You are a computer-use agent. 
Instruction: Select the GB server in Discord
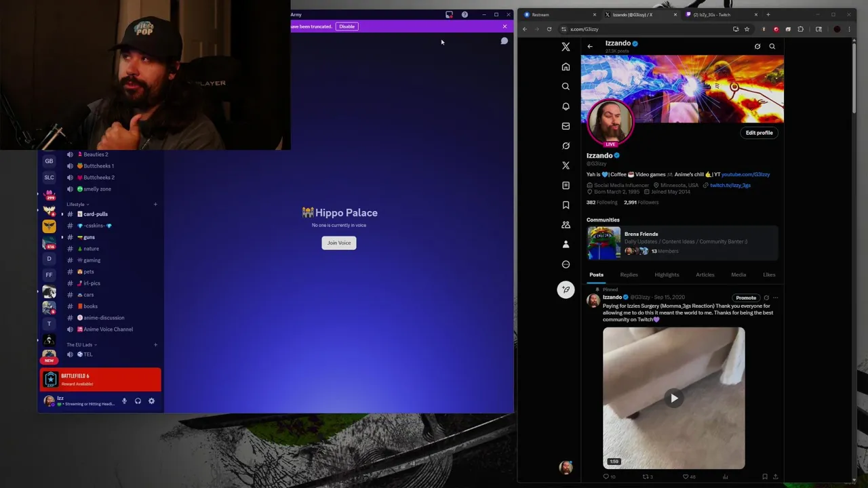(x=49, y=161)
